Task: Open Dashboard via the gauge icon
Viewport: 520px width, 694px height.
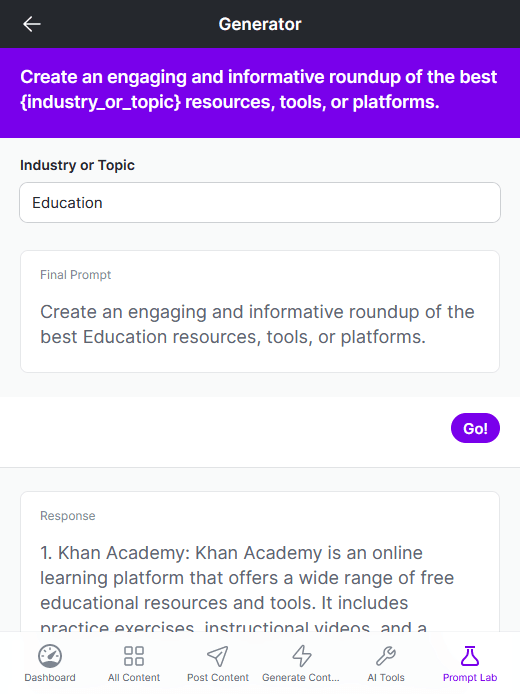Action: (50, 655)
